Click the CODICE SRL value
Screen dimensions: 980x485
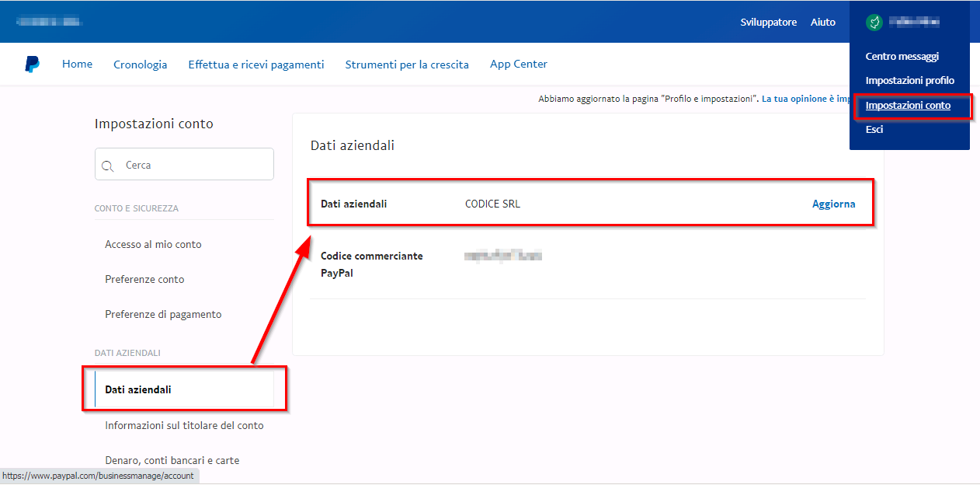(x=492, y=204)
